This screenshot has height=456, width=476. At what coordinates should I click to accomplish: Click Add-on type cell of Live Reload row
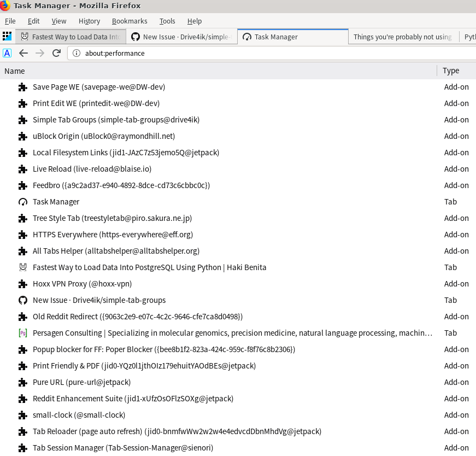pos(456,169)
